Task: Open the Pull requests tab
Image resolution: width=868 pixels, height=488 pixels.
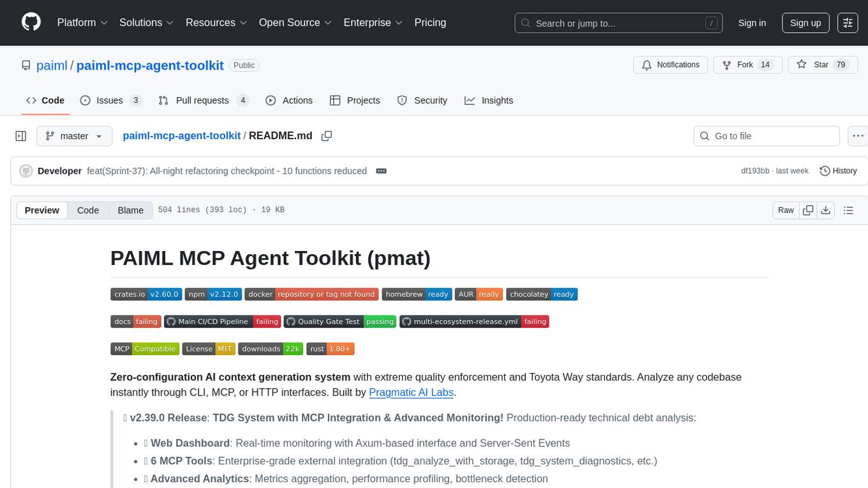Action: [x=203, y=100]
